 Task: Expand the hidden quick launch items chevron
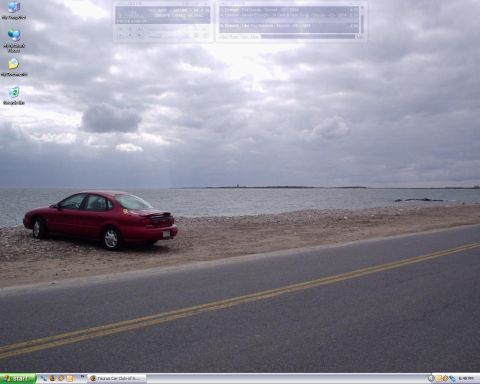(82, 377)
